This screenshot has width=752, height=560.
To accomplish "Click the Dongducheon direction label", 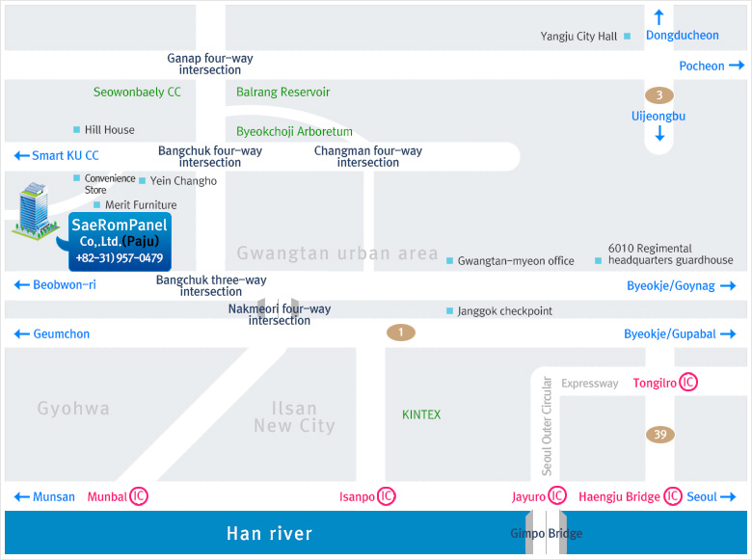I will (683, 35).
